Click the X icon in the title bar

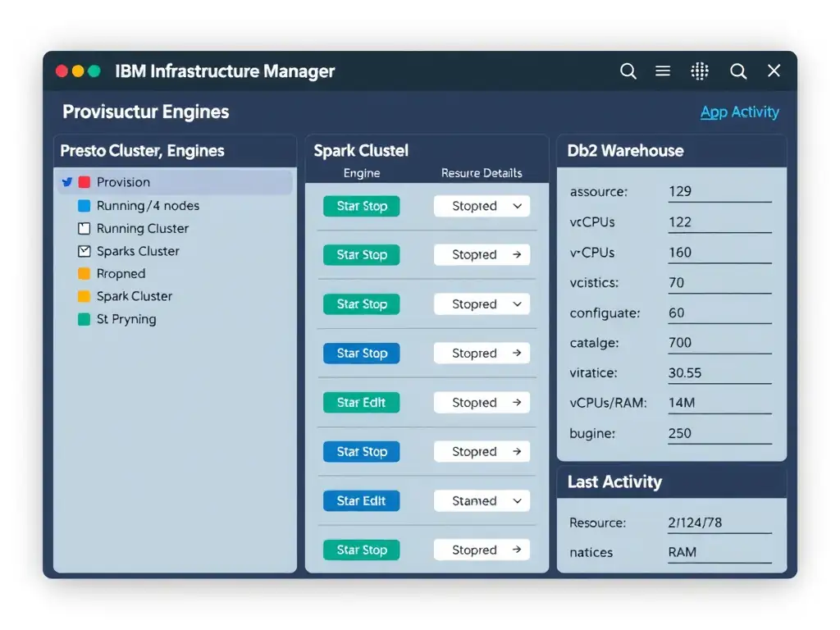[x=774, y=71]
